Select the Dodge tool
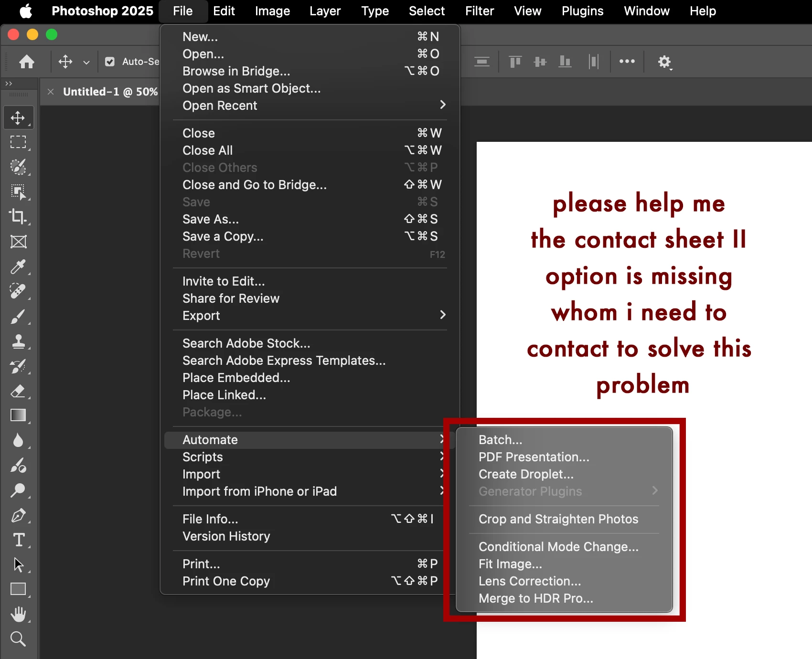 point(18,490)
